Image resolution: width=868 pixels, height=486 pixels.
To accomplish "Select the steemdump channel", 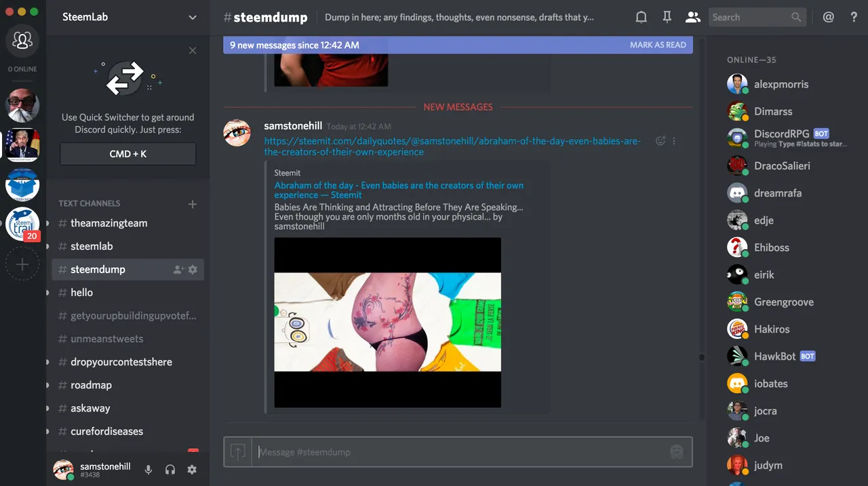I will 128,269.
